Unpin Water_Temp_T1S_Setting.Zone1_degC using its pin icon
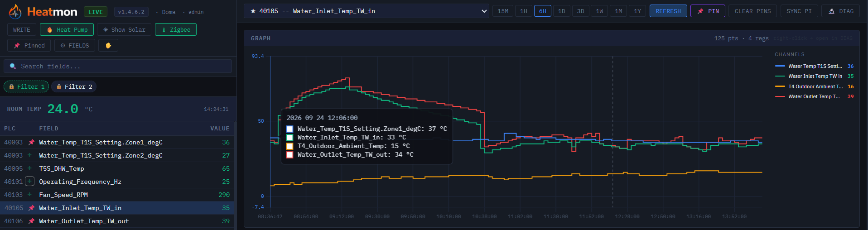This screenshot has width=868, height=230. pyautogui.click(x=31, y=142)
